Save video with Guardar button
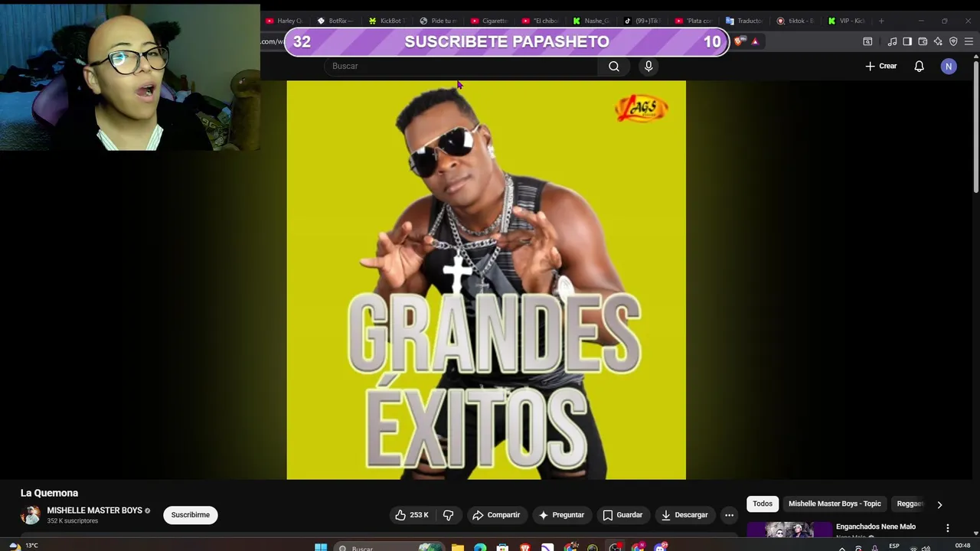The image size is (980, 551). pyautogui.click(x=622, y=515)
